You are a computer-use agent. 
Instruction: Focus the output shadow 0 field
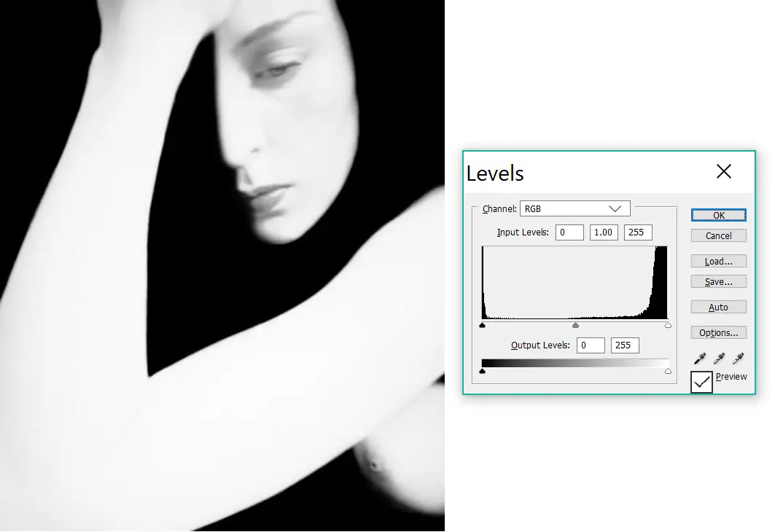tap(591, 345)
